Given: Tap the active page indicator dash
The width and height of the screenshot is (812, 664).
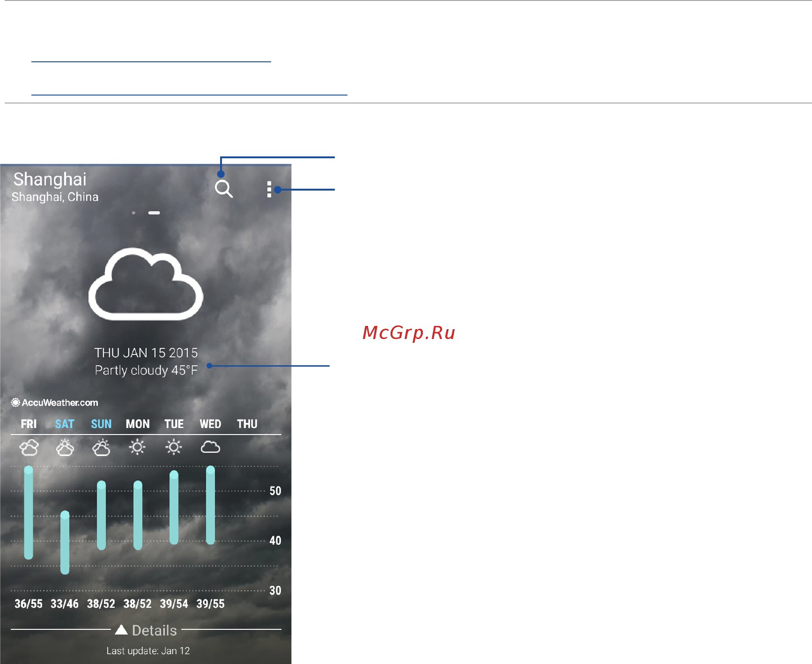Looking at the screenshot, I should 154,213.
